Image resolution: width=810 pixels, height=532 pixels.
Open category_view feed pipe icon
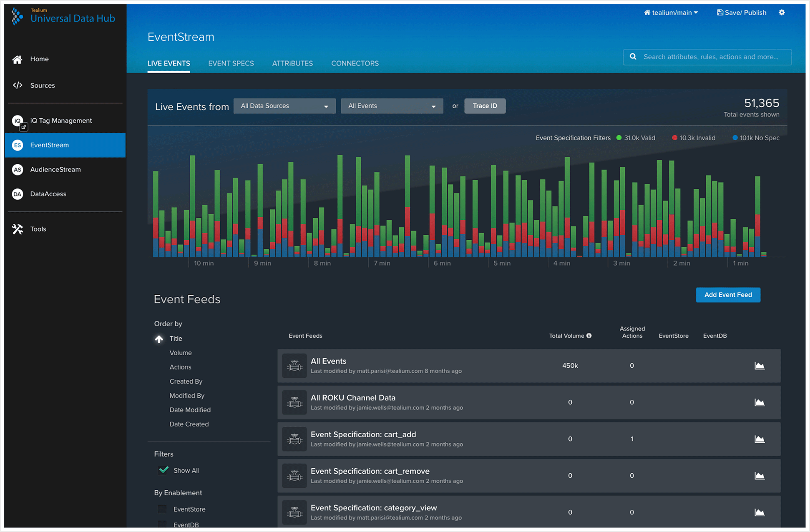coord(294,512)
